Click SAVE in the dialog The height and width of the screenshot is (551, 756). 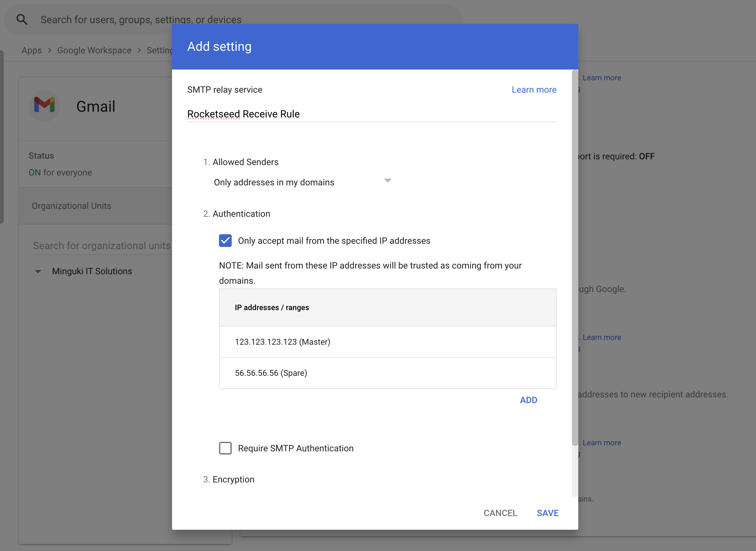point(547,513)
